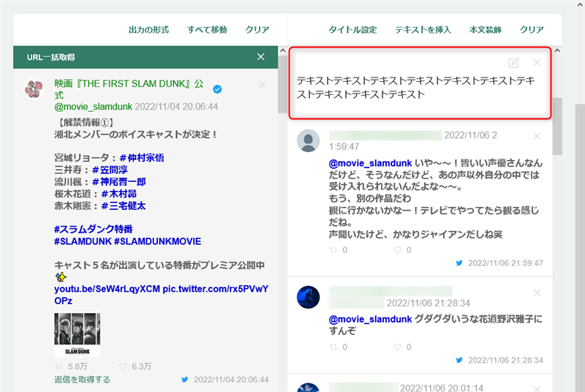Edit the inserted テキスト block with pencil icon
The height and width of the screenshot is (392, 585).
tap(514, 63)
